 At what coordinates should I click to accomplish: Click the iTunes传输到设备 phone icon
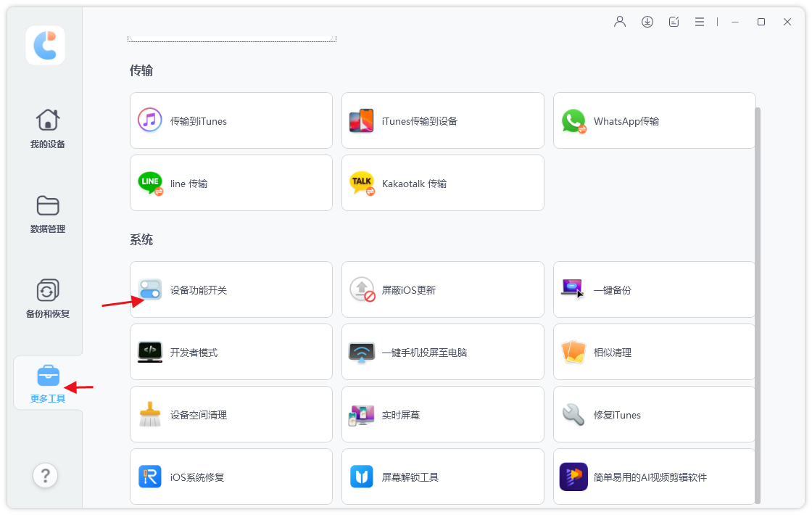362,120
